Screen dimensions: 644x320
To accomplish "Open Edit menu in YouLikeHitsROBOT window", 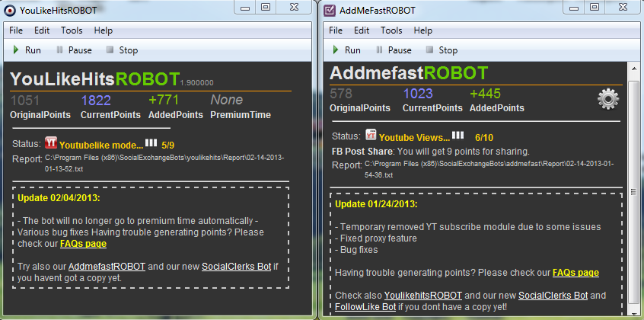I will pos(42,30).
